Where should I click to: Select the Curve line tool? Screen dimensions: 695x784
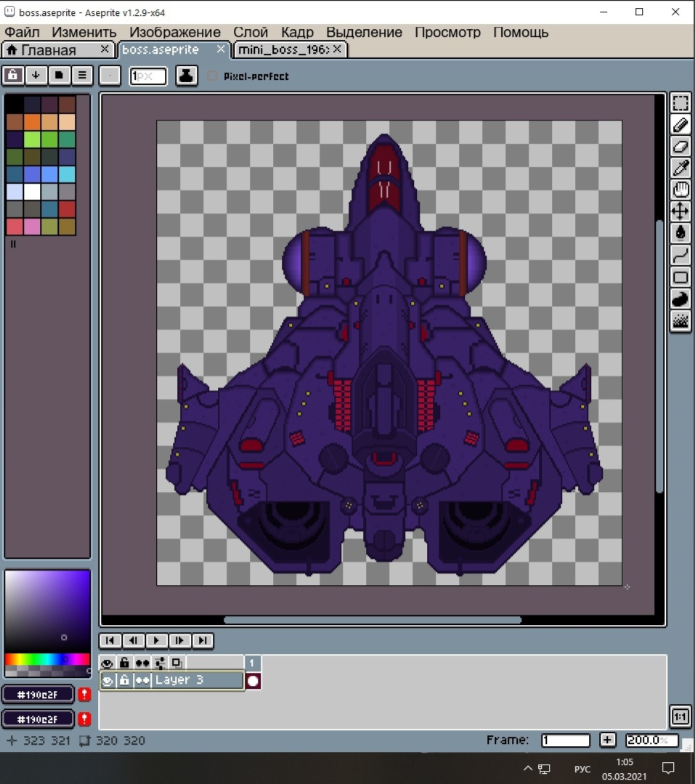click(680, 255)
